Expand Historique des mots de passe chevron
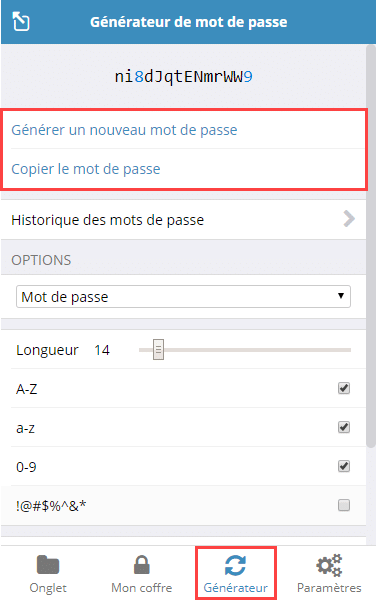Viewport: 376px width, 600px height. [349, 219]
